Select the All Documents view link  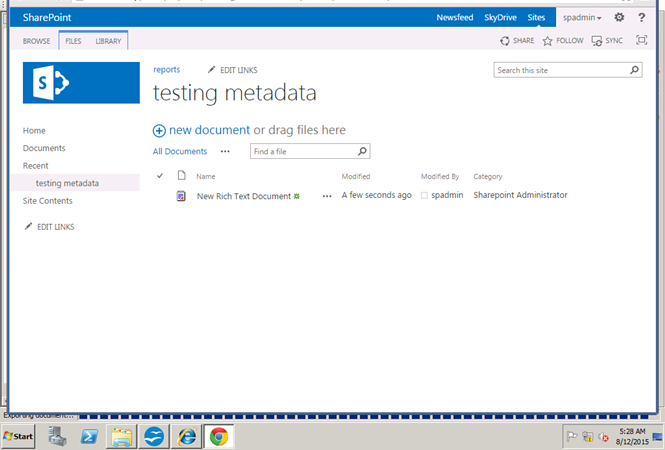(x=180, y=151)
